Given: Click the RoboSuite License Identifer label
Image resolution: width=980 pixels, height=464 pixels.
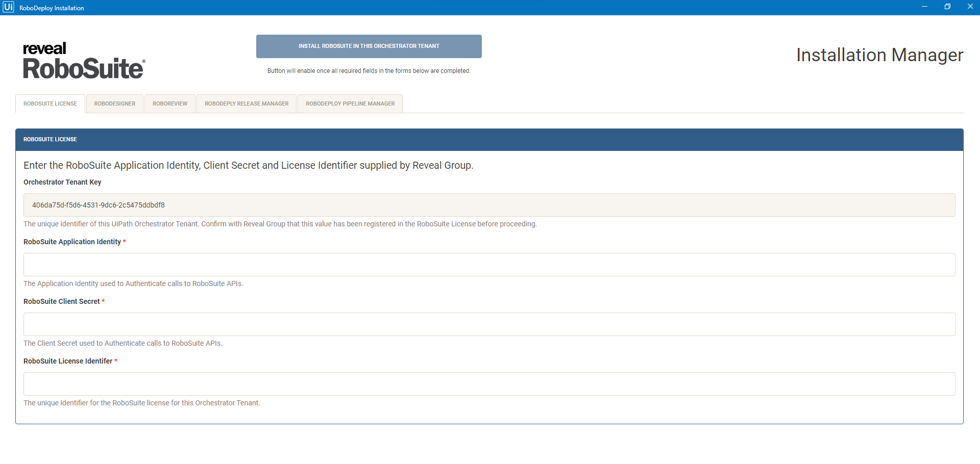Looking at the screenshot, I should [x=68, y=361].
